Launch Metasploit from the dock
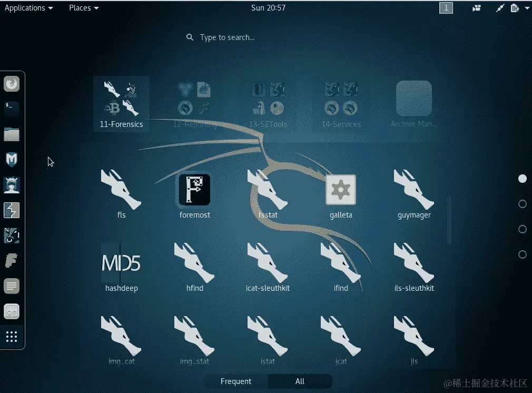The height and width of the screenshot is (393, 532). pyautogui.click(x=12, y=159)
